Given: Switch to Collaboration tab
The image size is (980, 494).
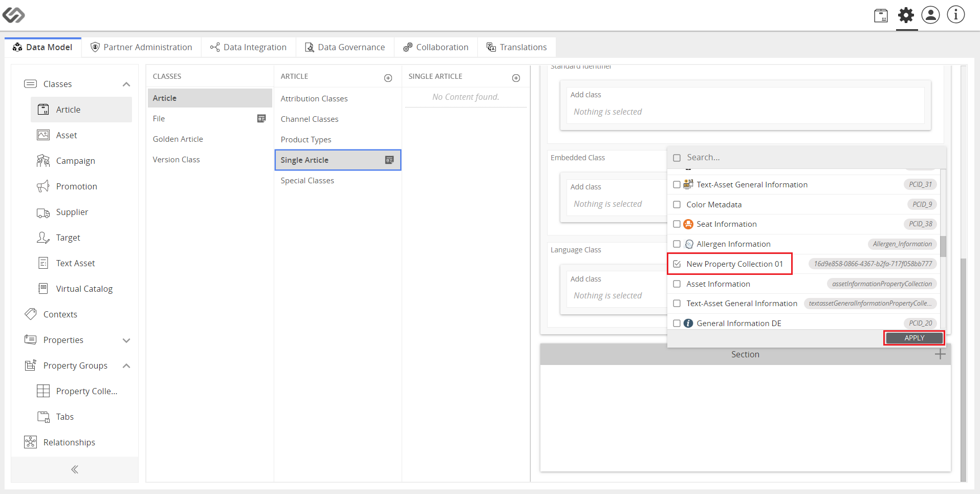Looking at the screenshot, I should tap(435, 47).
